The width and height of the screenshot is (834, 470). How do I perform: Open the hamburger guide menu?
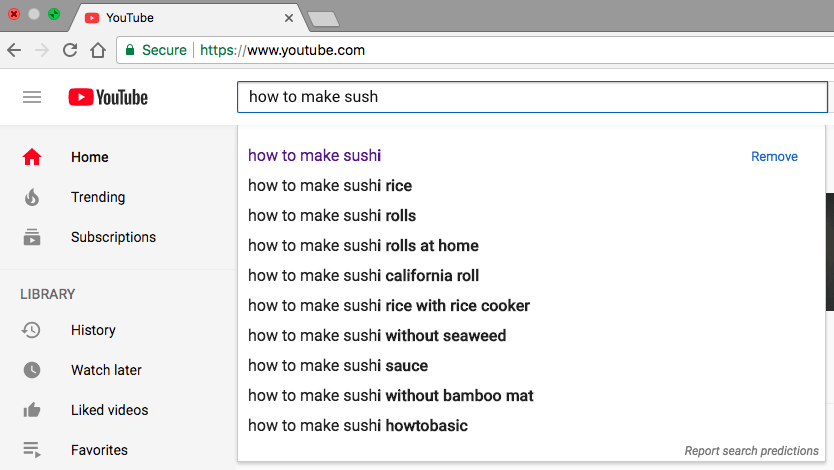32,97
